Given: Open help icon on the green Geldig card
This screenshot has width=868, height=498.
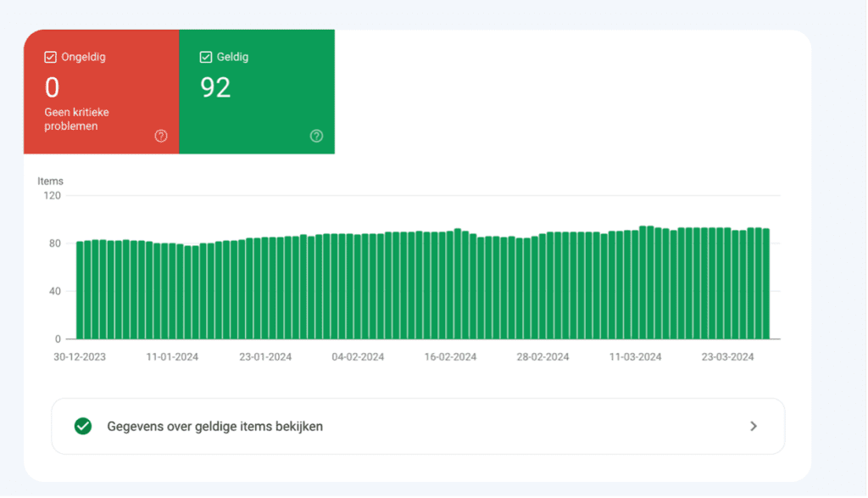Looking at the screenshot, I should [x=317, y=136].
